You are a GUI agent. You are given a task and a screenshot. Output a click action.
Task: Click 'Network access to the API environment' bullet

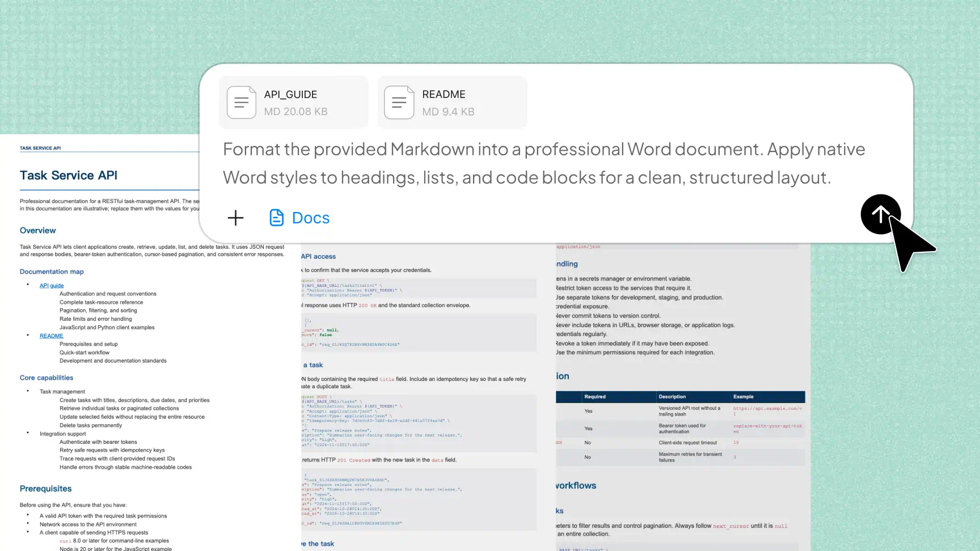tap(88, 524)
